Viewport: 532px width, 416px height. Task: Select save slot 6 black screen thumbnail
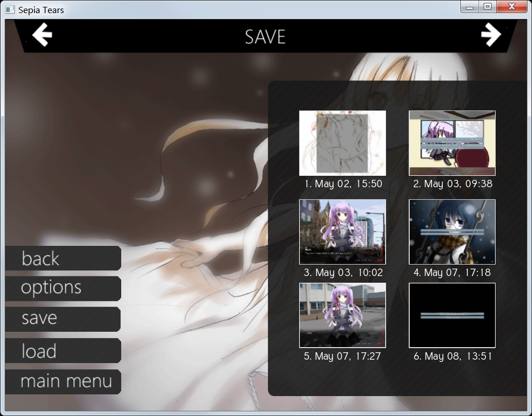point(452,315)
